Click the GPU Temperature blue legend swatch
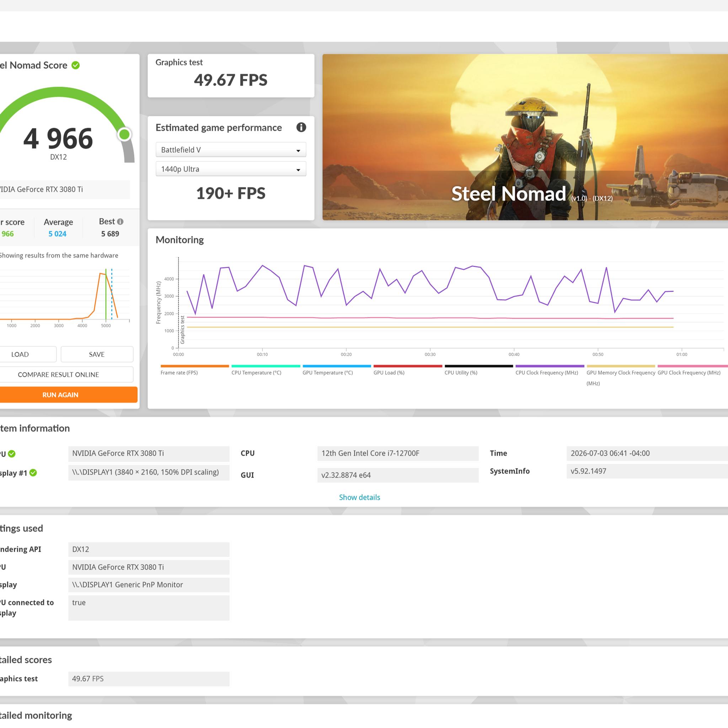The height and width of the screenshot is (728, 728). pos(337,366)
